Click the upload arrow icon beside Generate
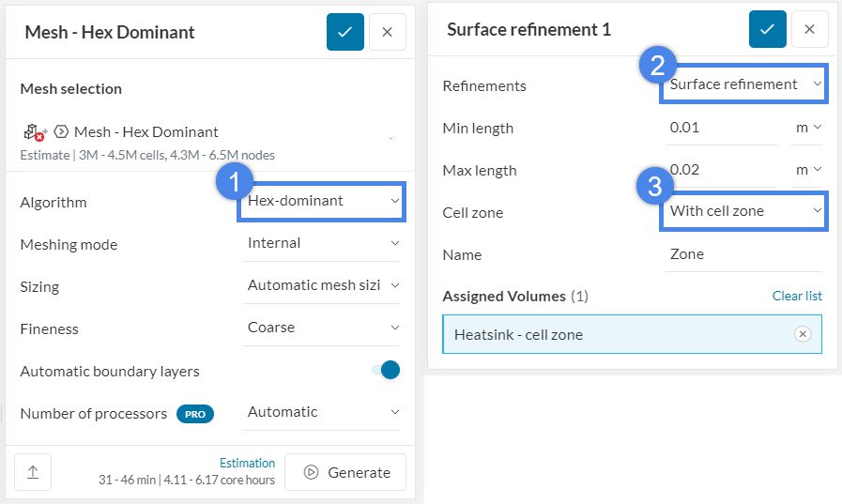 pos(33,472)
